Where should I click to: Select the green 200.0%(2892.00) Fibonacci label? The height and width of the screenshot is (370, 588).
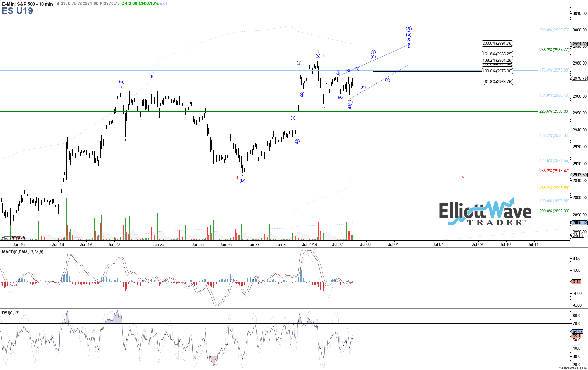tap(554, 211)
